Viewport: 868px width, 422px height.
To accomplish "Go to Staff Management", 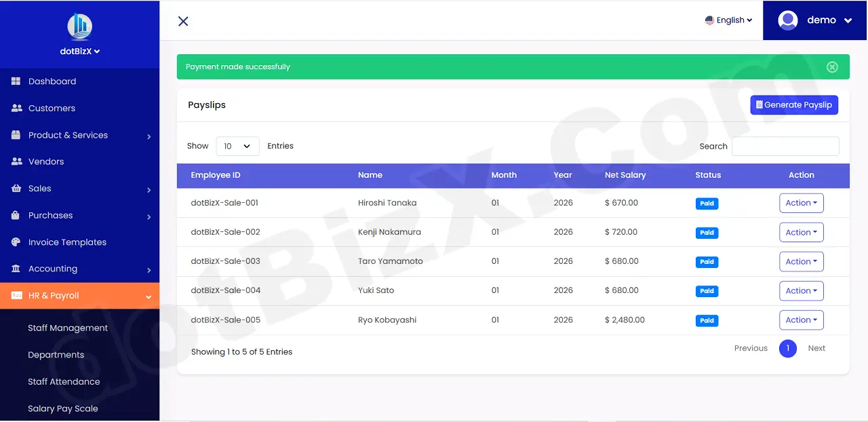I will pyautogui.click(x=67, y=328).
